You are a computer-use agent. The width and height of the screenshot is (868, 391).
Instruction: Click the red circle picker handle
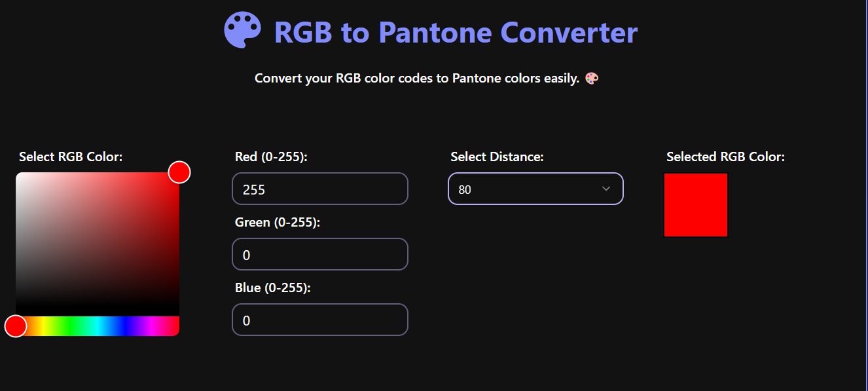click(x=179, y=172)
